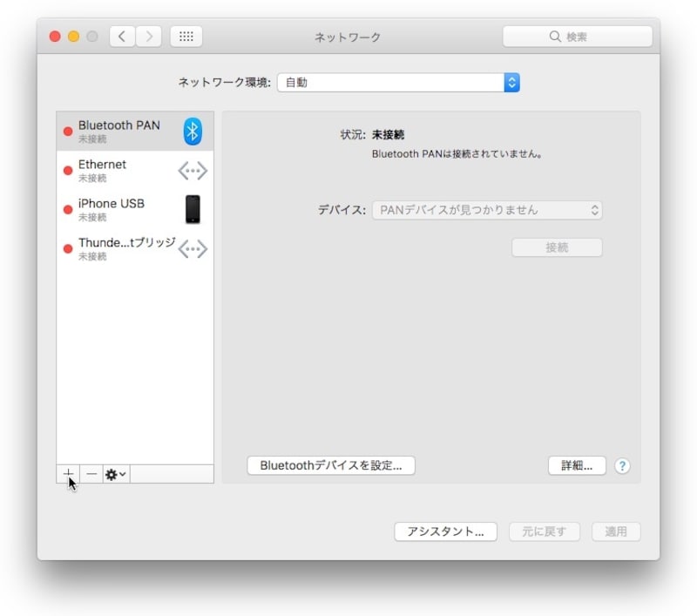Click the Thunderbolt bridge arrows icon
The height and width of the screenshot is (616, 697).
(x=193, y=249)
